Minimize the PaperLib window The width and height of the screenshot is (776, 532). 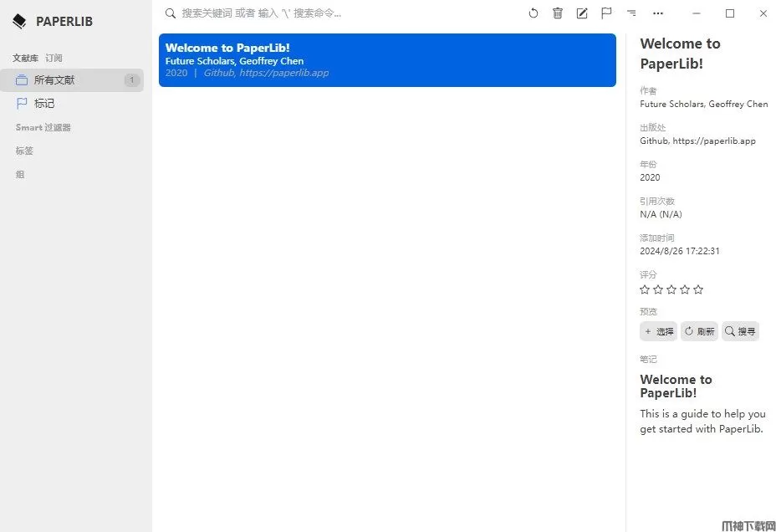coord(697,13)
